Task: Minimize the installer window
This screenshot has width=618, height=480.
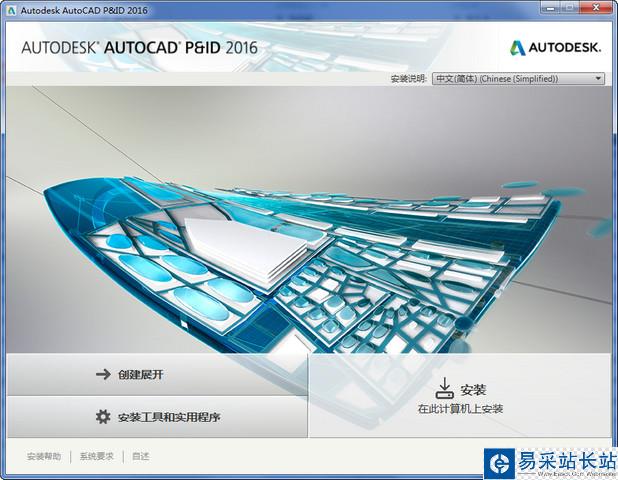Action: click(551, 7)
